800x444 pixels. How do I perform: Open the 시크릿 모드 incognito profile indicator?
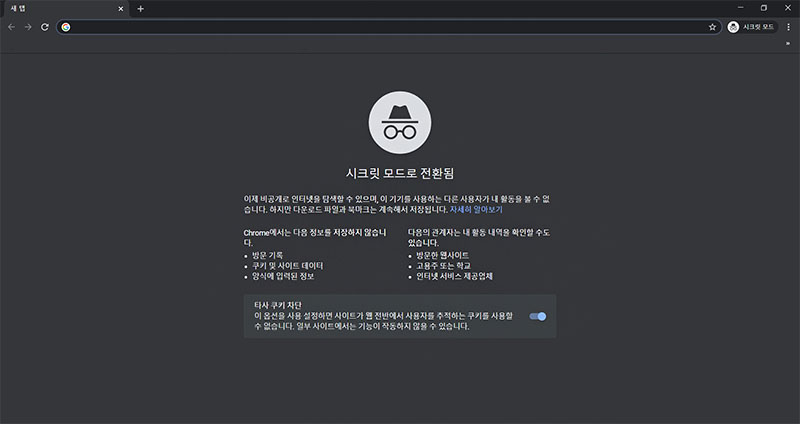(752, 27)
